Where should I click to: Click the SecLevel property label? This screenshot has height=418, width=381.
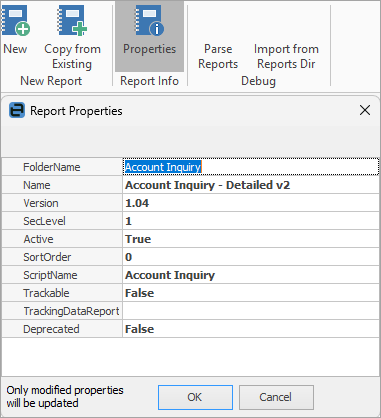44,221
